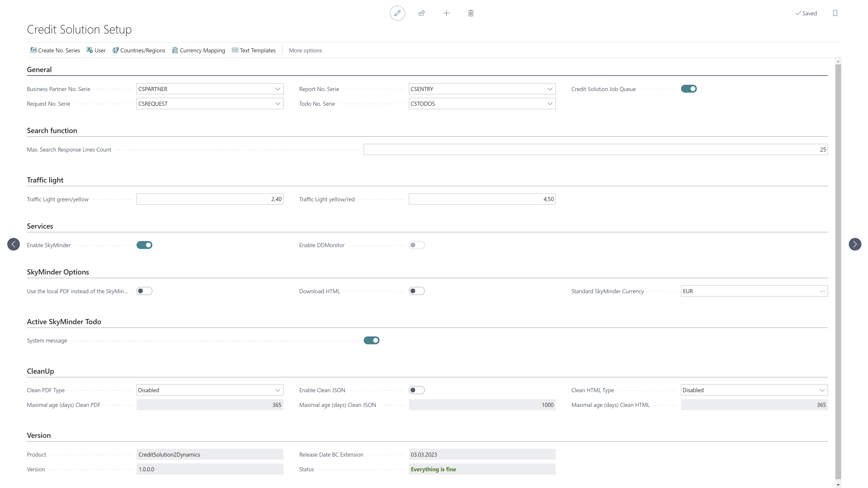868x488 pixels.
Task: Click Max. Search Response Lines Count field
Action: tap(595, 150)
